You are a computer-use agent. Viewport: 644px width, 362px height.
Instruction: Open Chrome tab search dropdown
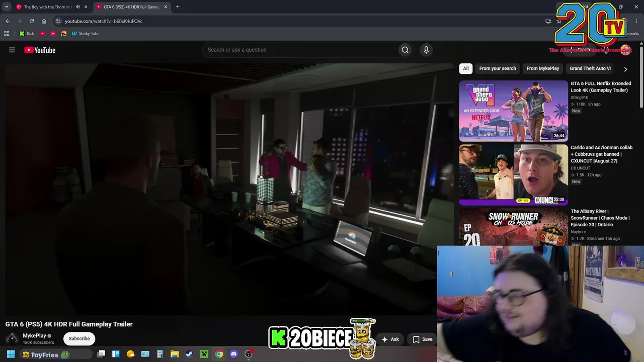click(x=7, y=7)
